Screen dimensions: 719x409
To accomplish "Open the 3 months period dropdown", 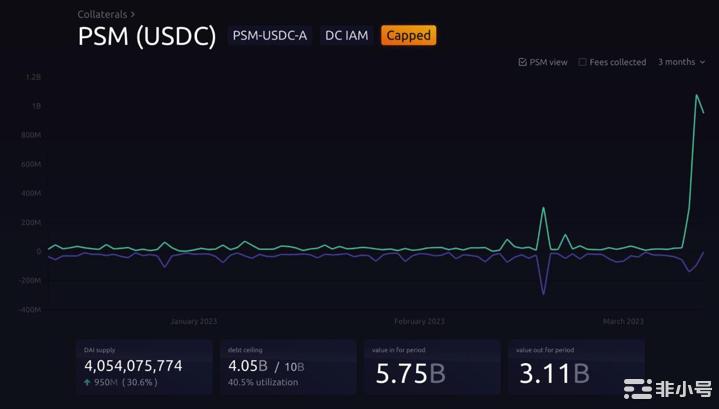I will click(x=681, y=62).
